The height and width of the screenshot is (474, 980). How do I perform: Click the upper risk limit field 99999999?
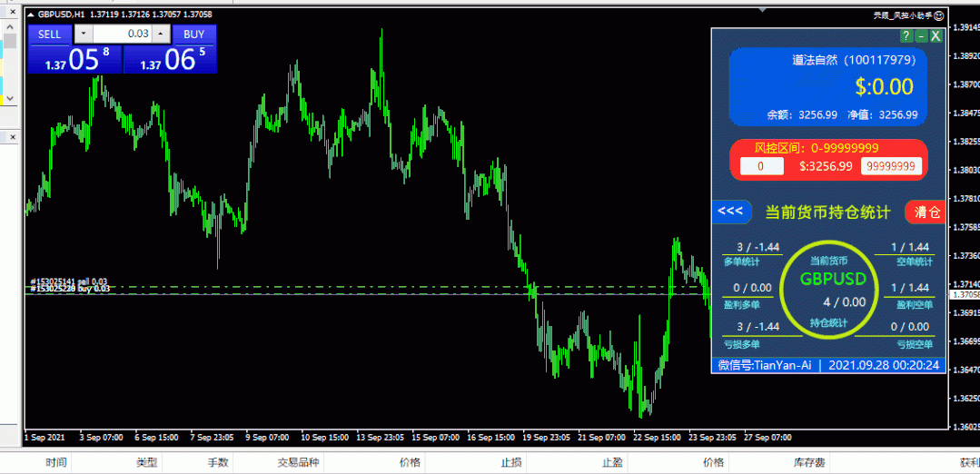891,166
